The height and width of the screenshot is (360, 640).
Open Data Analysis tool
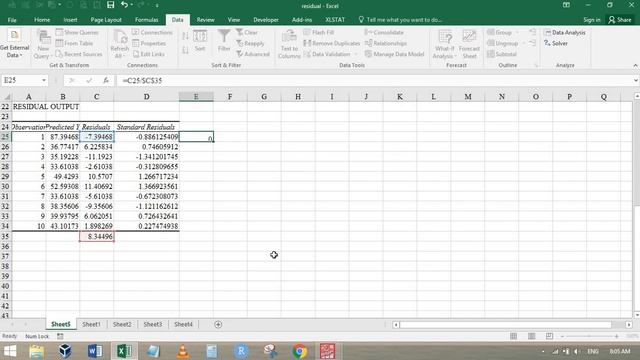click(565, 32)
